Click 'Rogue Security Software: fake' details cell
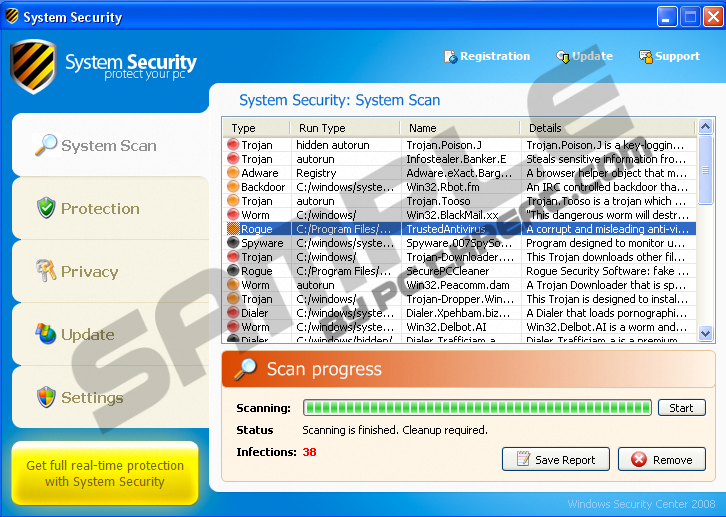Screen dimensions: 726x517 click(x=607, y=271)
